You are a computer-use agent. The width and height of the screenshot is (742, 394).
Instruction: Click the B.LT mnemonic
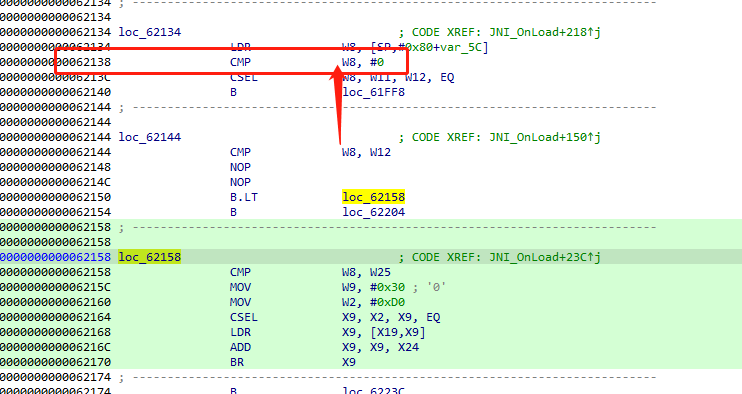[244, 197]
